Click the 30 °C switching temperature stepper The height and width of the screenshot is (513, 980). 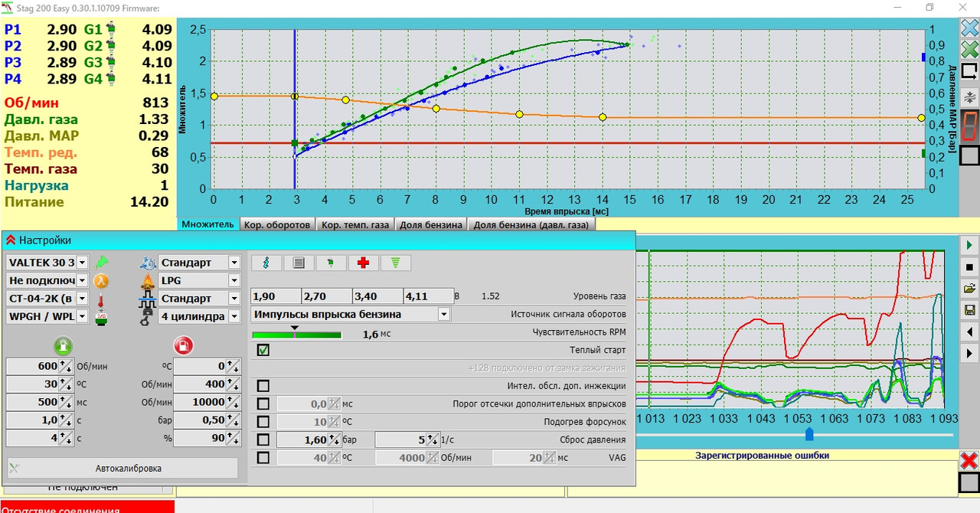[x=40, y=384]
